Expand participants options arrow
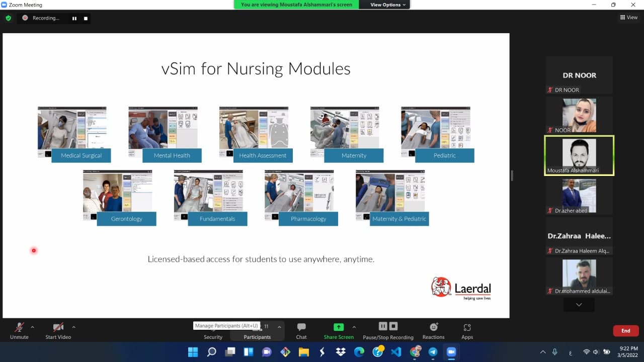Viewport: 644px width, 362px height. coord(279,327)
